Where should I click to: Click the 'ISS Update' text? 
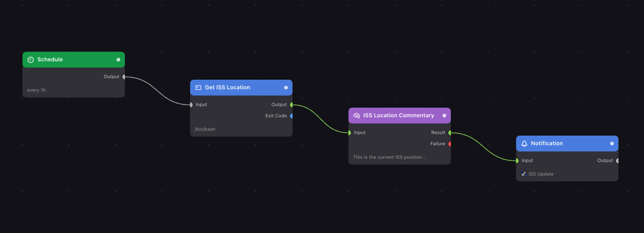click(x=541, y=174)
